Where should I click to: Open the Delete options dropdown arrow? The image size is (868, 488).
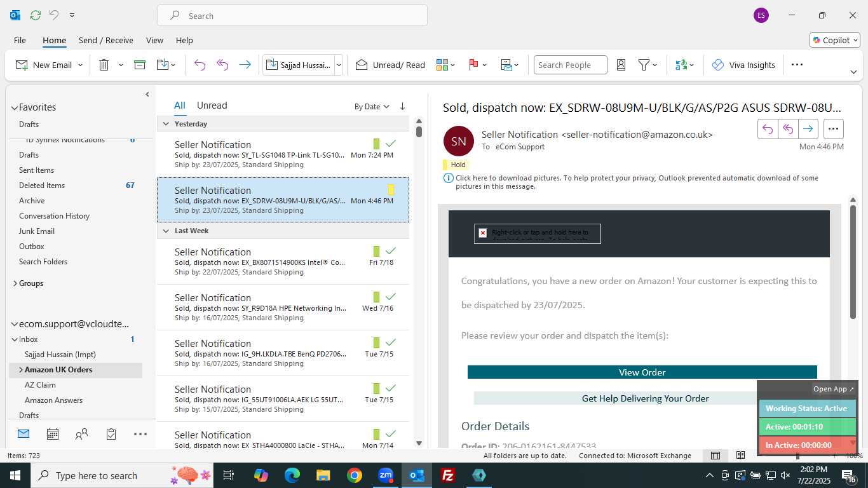121,65
